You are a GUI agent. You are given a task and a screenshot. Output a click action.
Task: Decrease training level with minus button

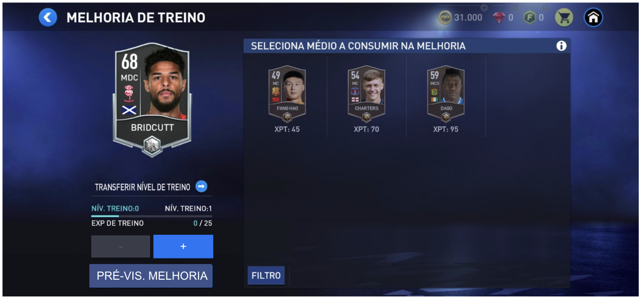[121, 247]
